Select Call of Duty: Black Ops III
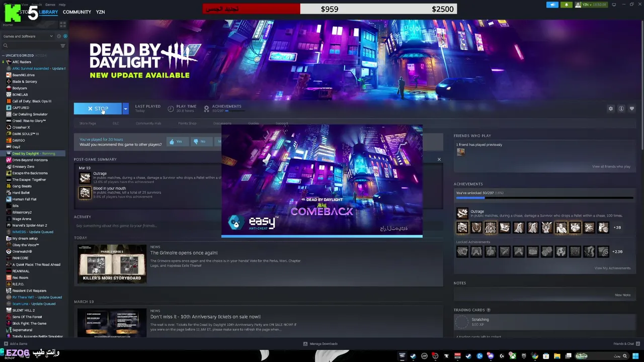The height and width of the screenshot is (362, 644). 32,101
